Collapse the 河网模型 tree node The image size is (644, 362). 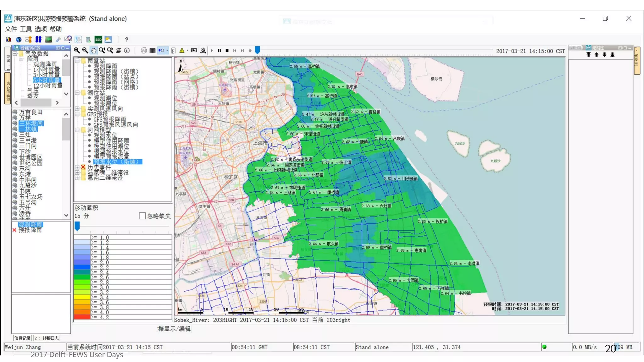[x=77, y=130]
